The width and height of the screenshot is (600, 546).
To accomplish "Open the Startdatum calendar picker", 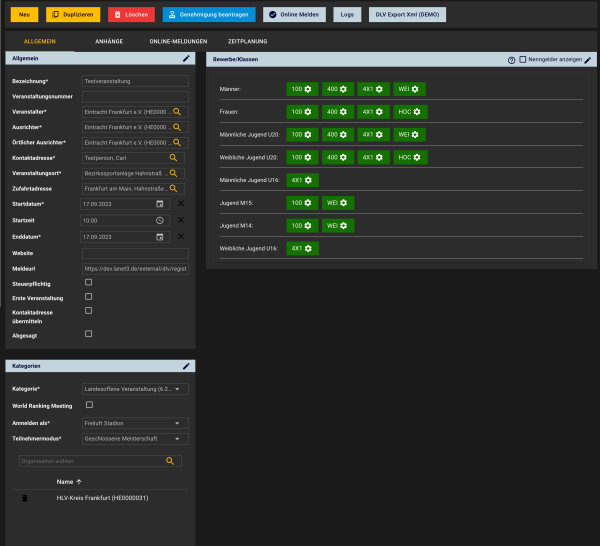I will click(x=160, y=204).
